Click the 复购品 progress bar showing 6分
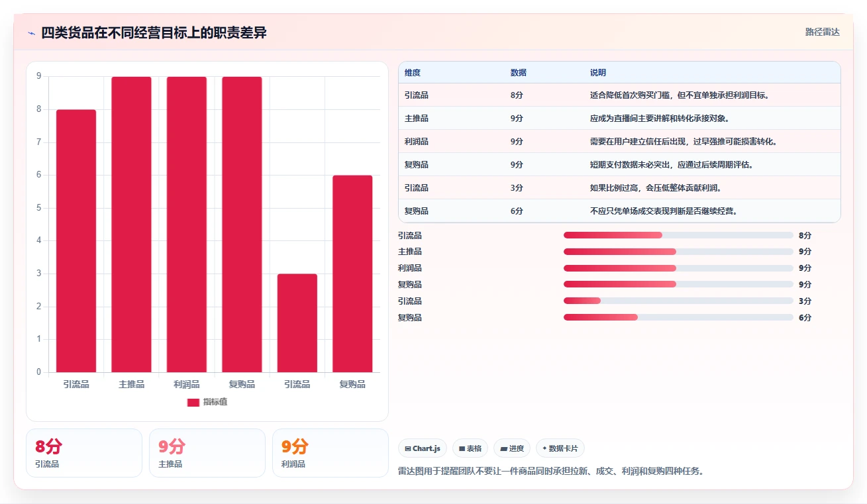This screenshot has width=867, height=504. tap(678, 317)
